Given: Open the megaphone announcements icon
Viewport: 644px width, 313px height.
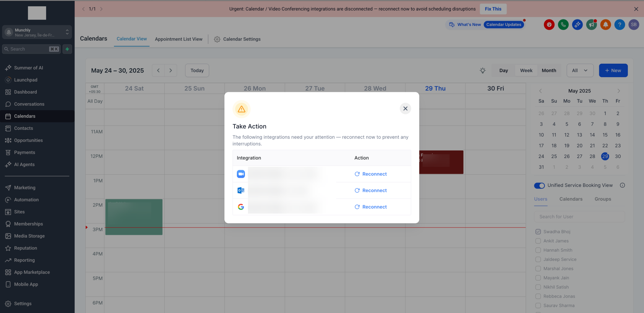Looking at the screenshot, I should [x=591, y=25].
